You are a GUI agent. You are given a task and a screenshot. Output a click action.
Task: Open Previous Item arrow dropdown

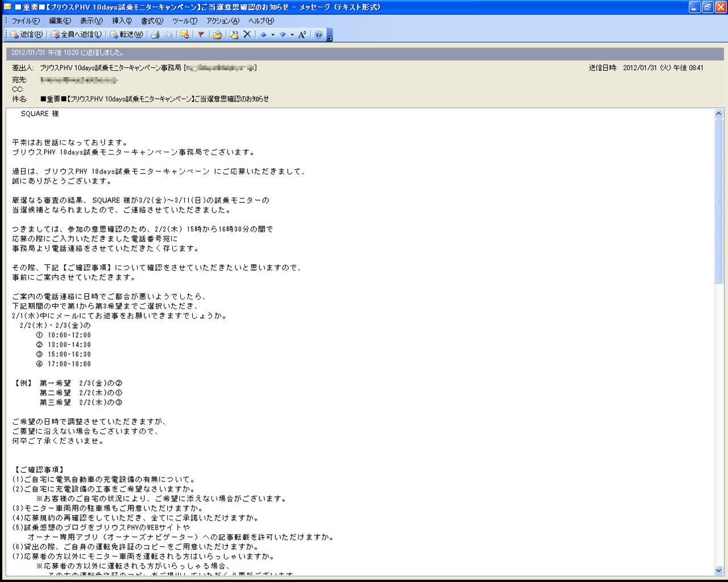273,35
